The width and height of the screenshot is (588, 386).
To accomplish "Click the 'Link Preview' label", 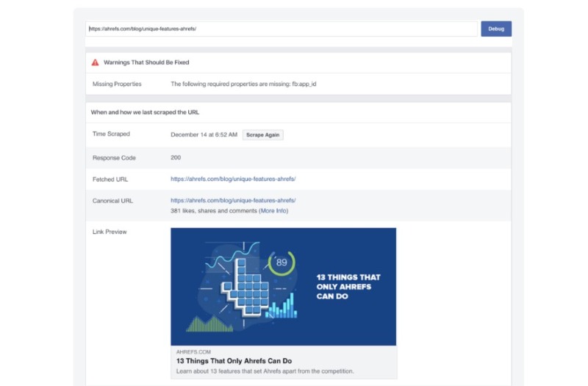I will pyautogui.click(x=110, y=232).
